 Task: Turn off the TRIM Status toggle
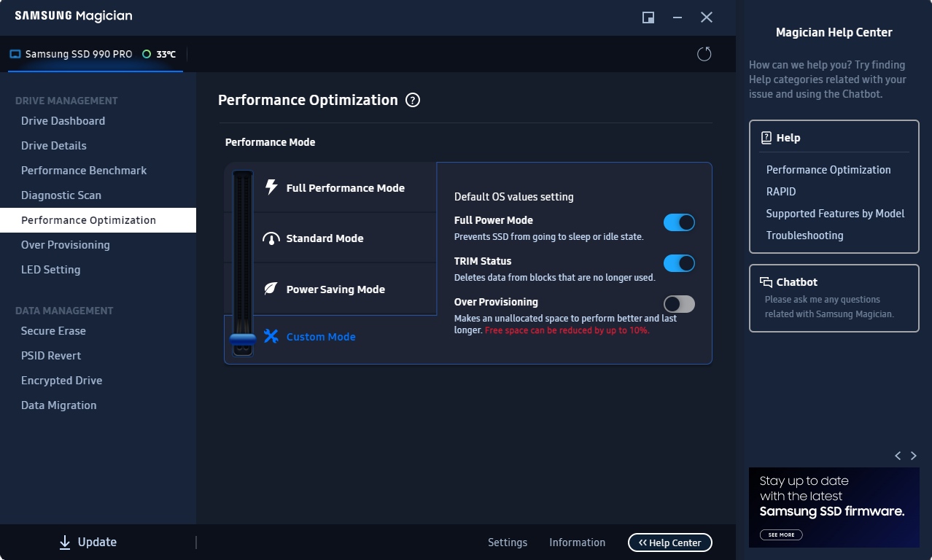(x=678, y=263)
